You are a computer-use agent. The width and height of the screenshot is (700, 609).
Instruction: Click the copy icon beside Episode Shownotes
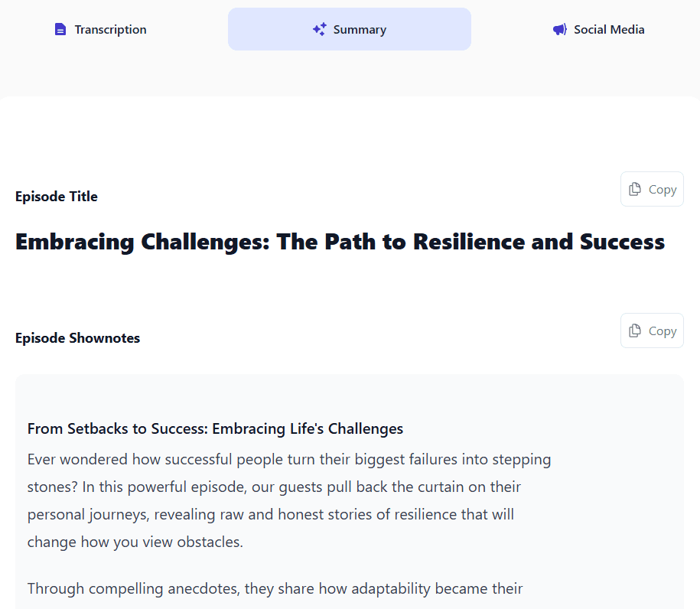pos(635,331)
